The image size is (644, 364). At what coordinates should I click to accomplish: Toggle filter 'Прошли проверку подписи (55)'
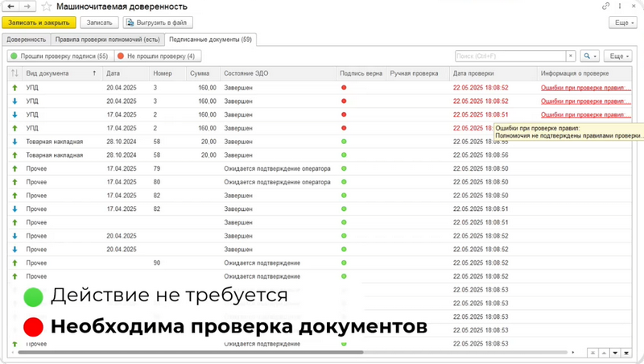tap(59, 56)
